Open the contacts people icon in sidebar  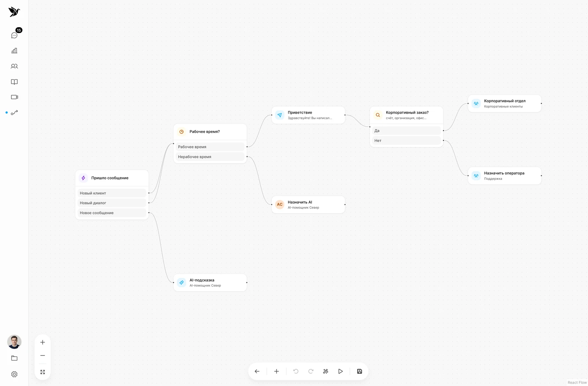click(x=14, y=66)
